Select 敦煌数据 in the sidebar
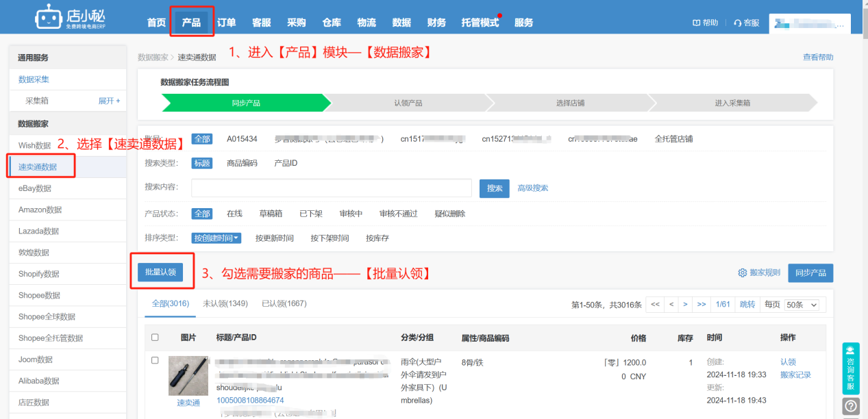This screenshot has width=868, height=419. [34, 253]
